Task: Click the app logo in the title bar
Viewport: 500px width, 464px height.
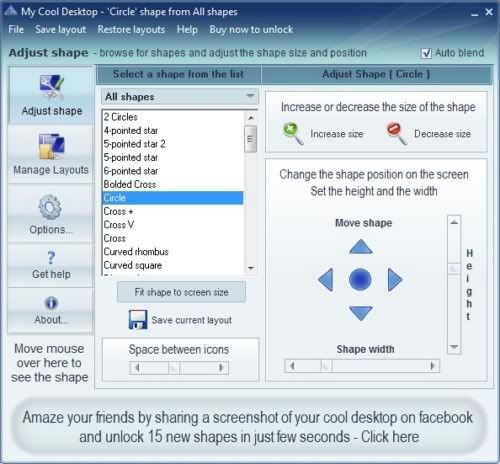Action: coord(10,11)
